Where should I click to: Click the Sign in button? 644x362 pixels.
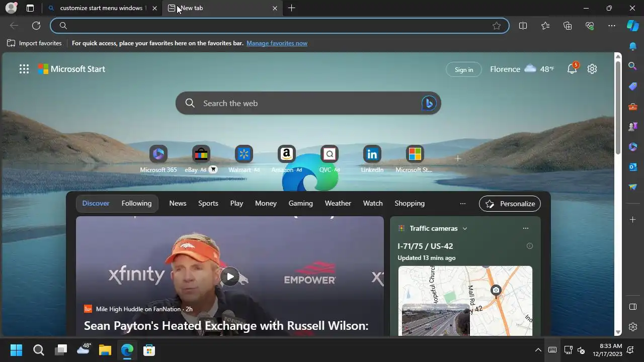click(x=464, y=69)
